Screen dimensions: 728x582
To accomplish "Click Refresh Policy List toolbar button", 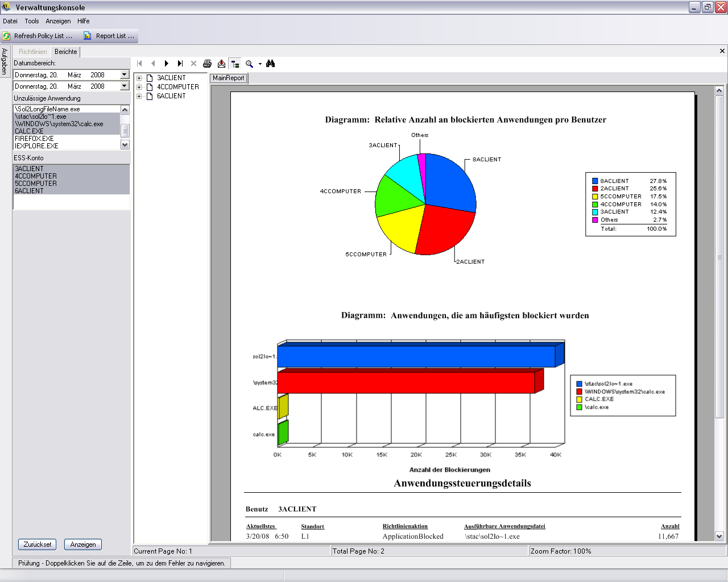I will (38, 36).
